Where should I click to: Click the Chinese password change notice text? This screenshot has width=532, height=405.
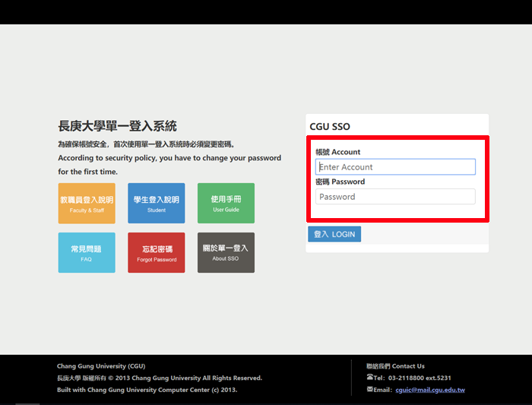point(146,144)
